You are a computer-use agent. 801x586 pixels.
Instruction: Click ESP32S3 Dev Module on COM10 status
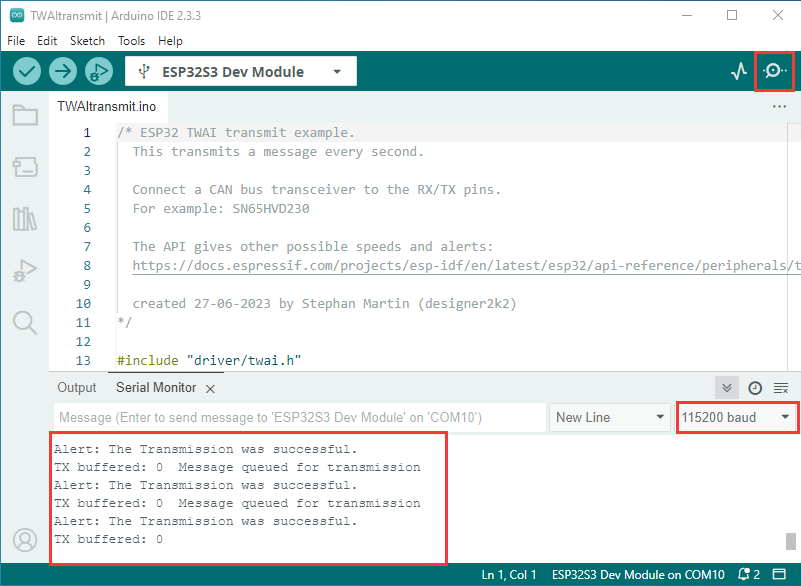tap(638, 575)
